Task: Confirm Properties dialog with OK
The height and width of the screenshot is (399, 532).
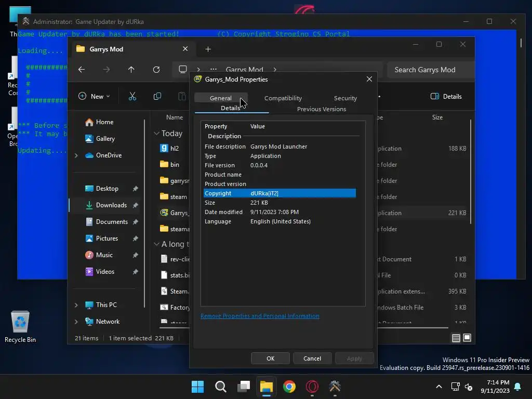Action: tap(270, 358)
